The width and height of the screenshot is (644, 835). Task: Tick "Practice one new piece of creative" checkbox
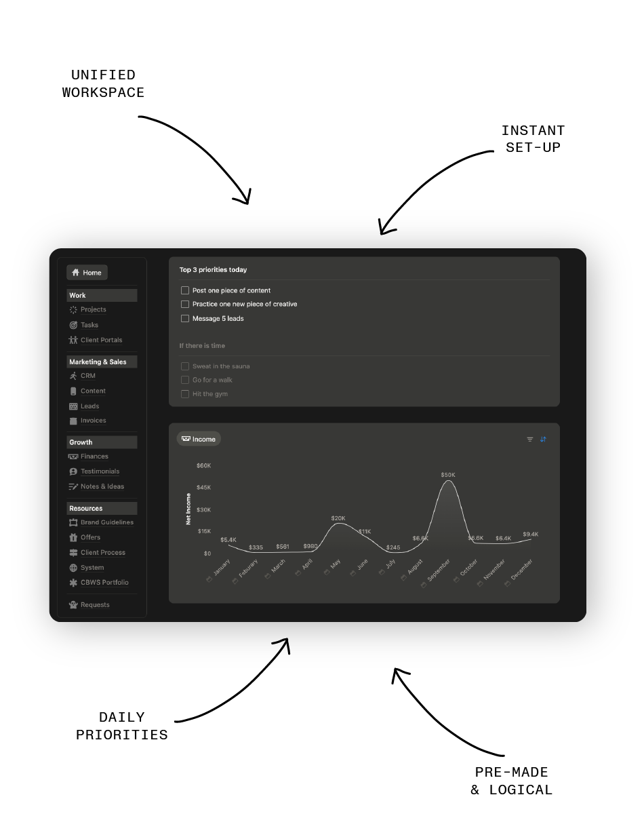(x=185, y=305)
